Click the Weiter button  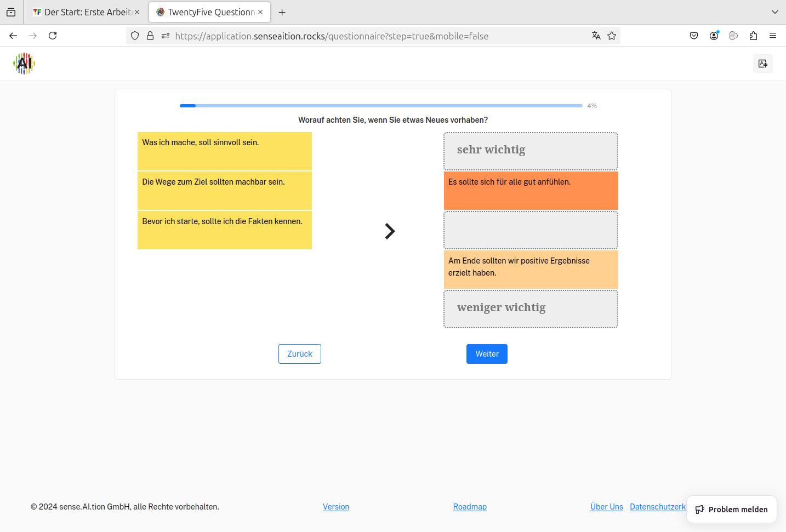(x=487, y=354)
